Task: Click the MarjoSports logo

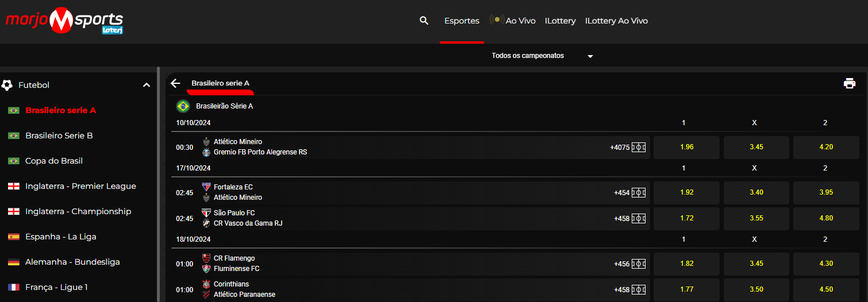Action: (64, 22)
